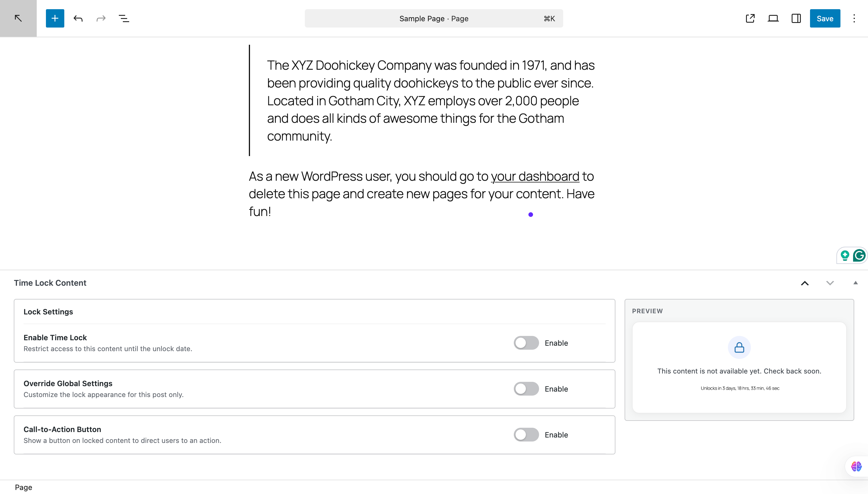Image resolution: width=868 pixels, height=494 pixels.
Task: Open the editor preview options
Action: pyautogui.click(x=773, y=18)
